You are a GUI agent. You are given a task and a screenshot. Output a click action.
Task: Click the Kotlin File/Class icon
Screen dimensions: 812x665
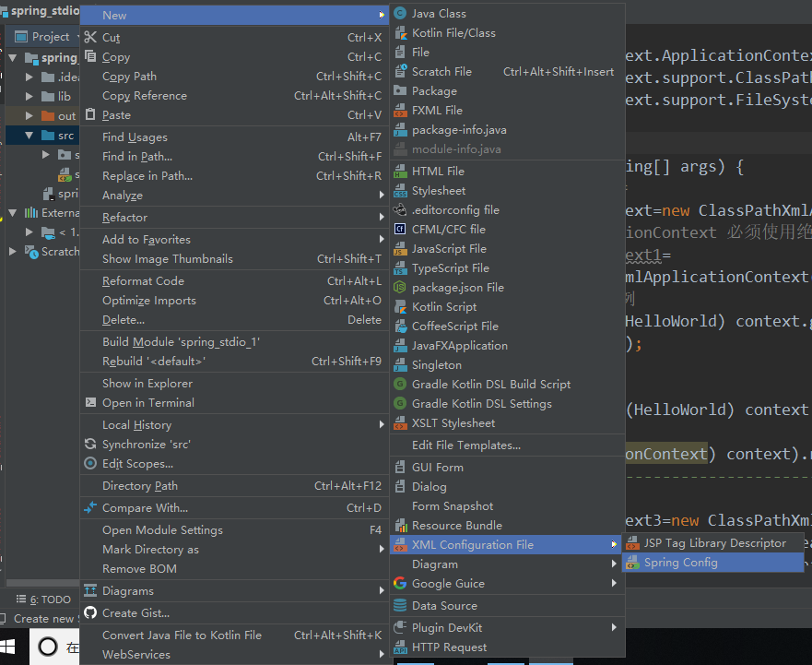pyautogui.click(x=400, y=33)
